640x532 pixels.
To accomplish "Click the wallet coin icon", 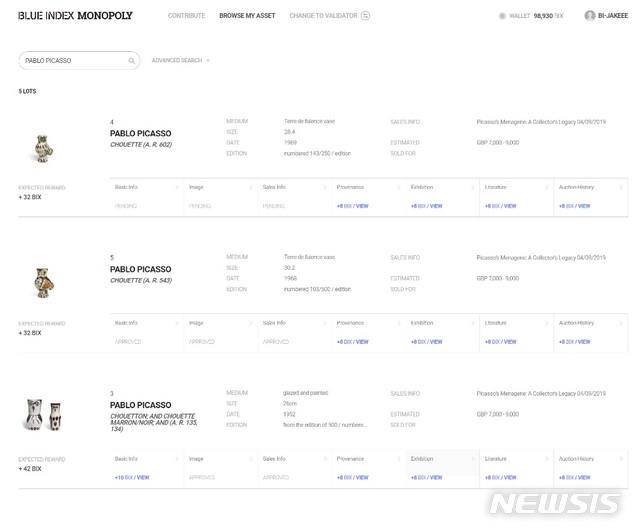I will (x=502, y=16).
